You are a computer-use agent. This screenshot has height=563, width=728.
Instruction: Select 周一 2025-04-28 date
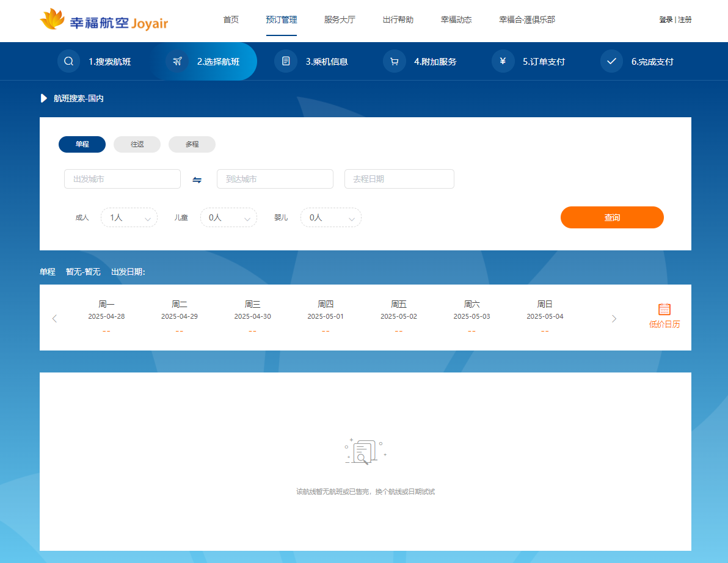[x=106, y=316]
